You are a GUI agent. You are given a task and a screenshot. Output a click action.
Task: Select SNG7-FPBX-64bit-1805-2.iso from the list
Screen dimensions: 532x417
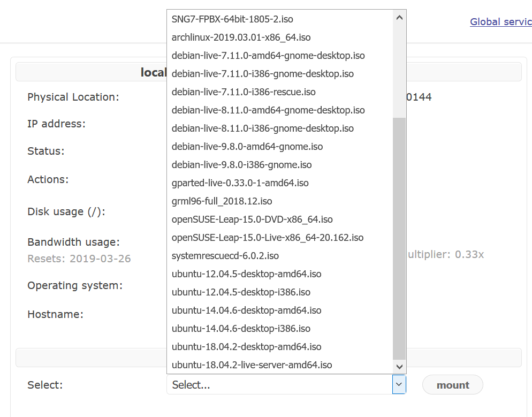click(x=280, y=19)
